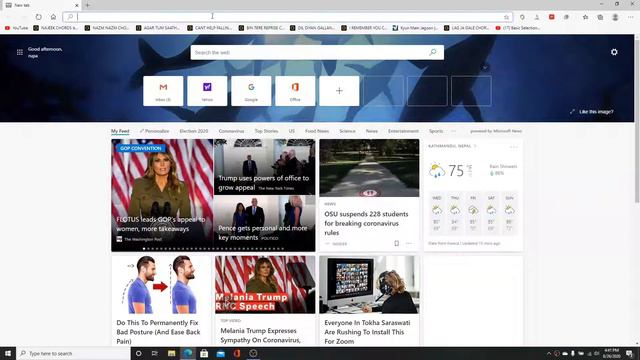Open weather card more options ellipsis
This screenshot has width=640, height=360.
(513, 147)
